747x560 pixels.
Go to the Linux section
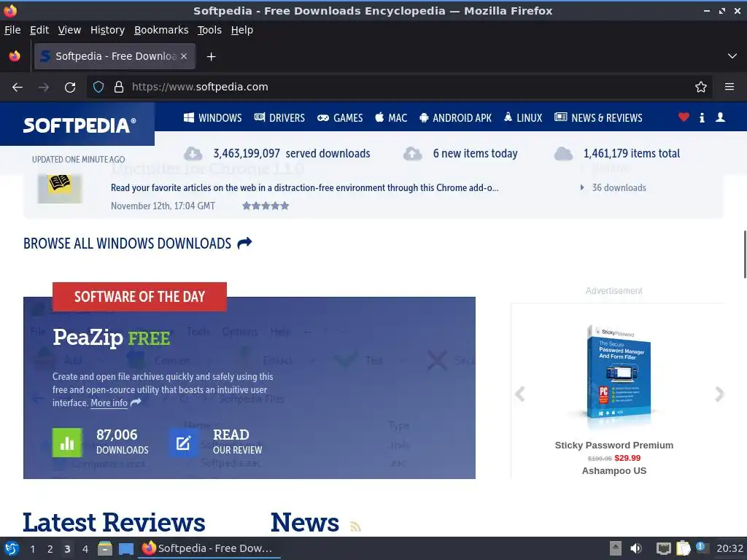click(523, 117)
